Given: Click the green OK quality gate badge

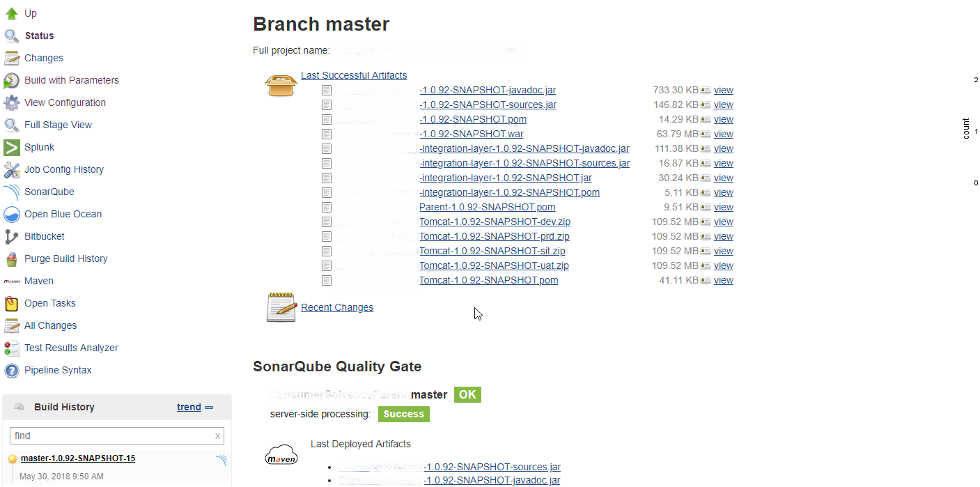Looking at the screenshot, I should (467, 394).
